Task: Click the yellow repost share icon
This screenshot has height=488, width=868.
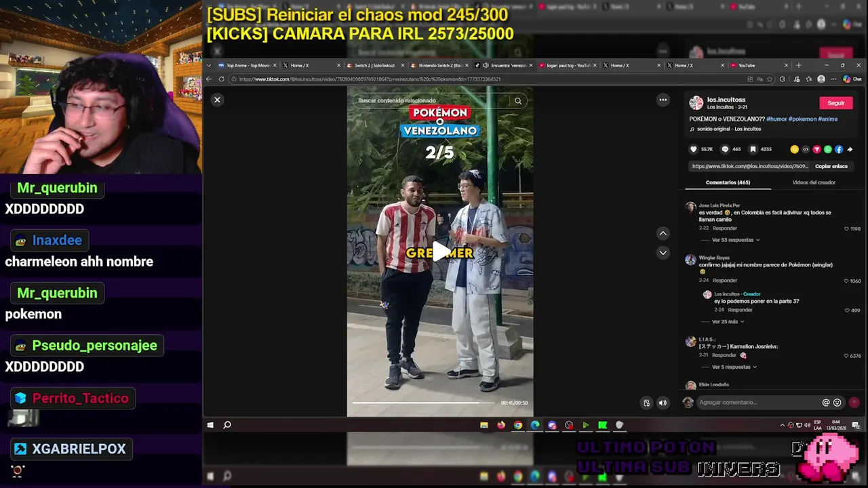Action: coord(794,149)
